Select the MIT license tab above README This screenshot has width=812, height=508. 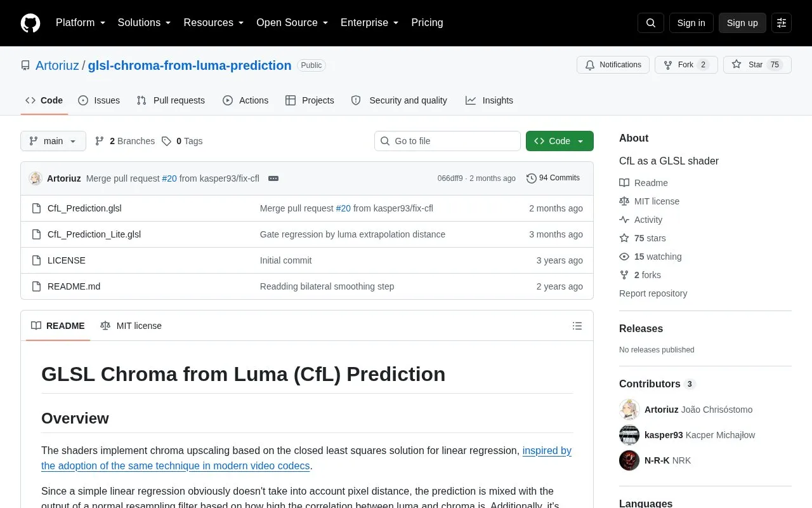pos(131,326)
